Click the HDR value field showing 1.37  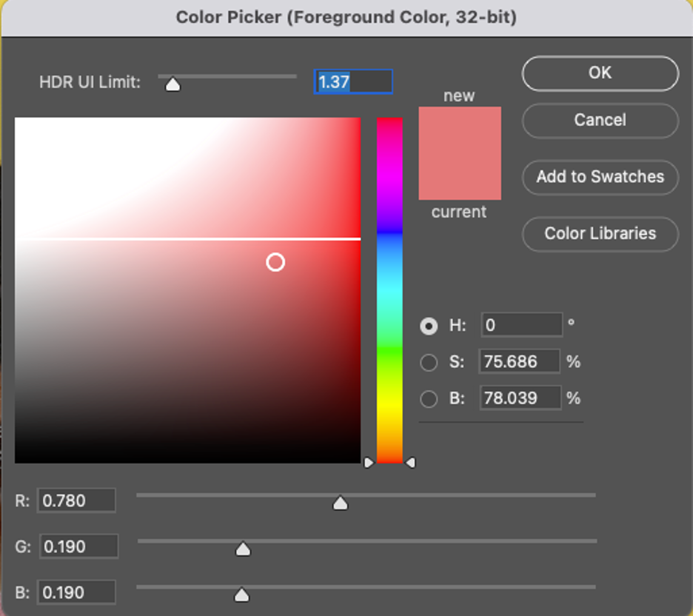[x=353, y=82]
